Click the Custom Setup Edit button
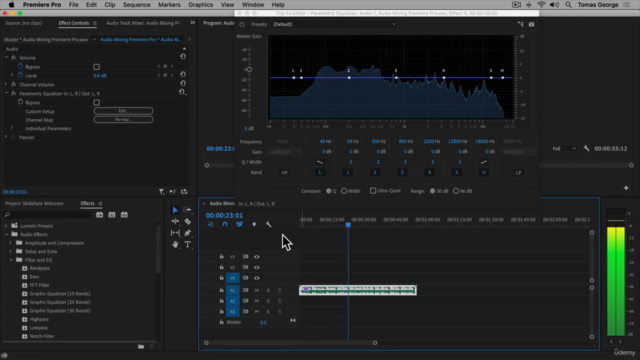640x360 pixels. click(x=123, y=111)
